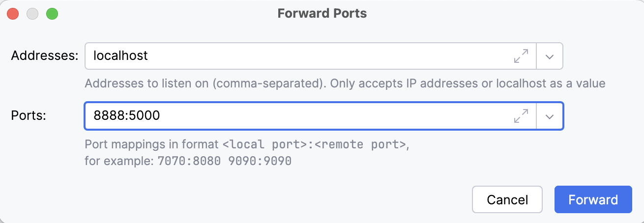This screenshot has height=223, width=644.
Task: Open the Addresses history dropdown
Action: (x=550, y=56)
